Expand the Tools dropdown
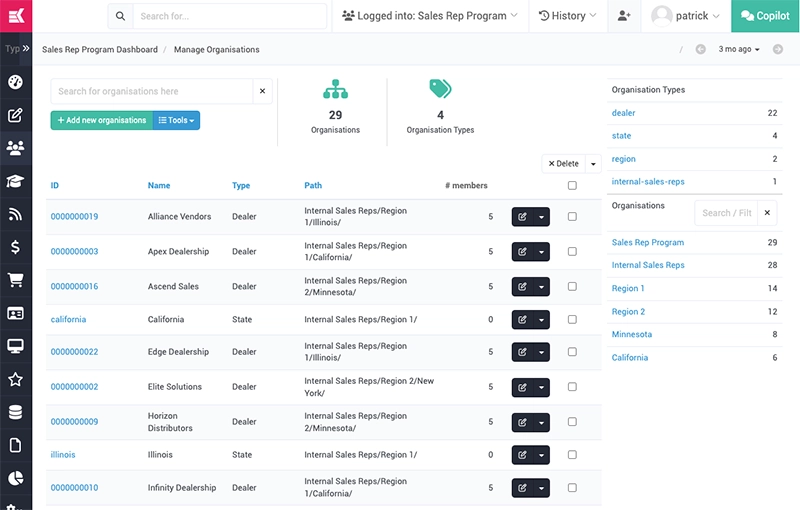 [176, 120]
